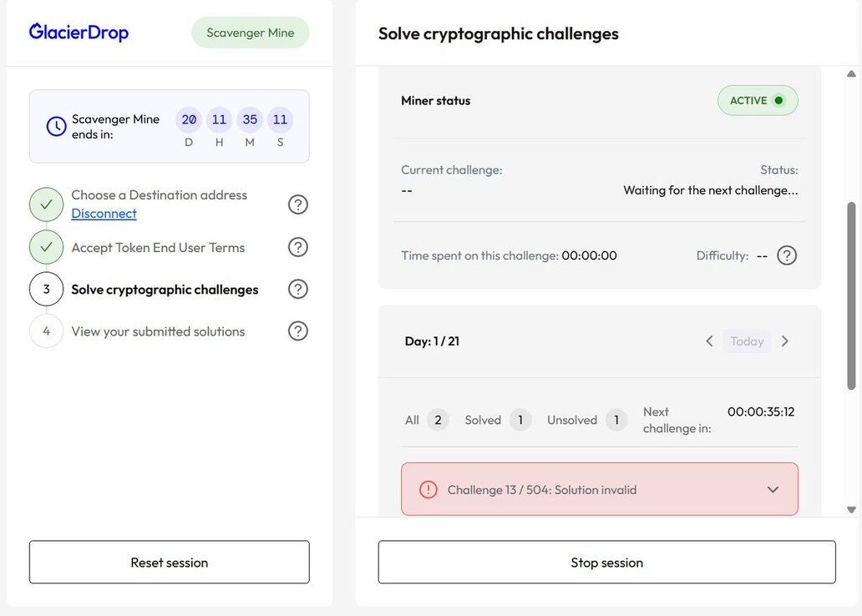Image resolution: width=862 pixels, height=616 pixels.
Task: Expand the Challenge 13 Solution invalid row
Action: coord(773,490)
